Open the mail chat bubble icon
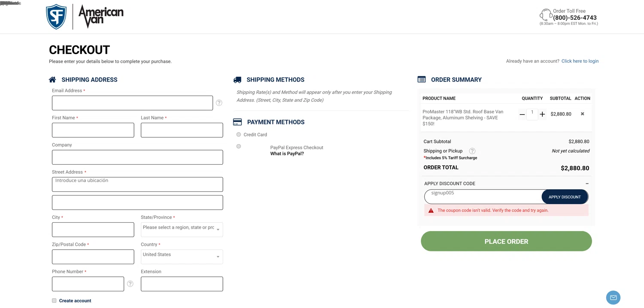Viewport: 644px width, 308px height. [x=613, y=297]
